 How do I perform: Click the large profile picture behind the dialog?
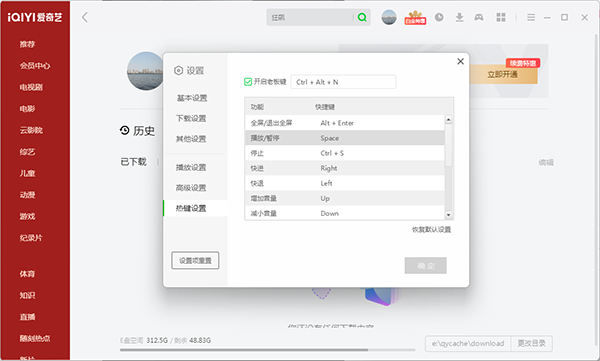(x=145, y=71)
